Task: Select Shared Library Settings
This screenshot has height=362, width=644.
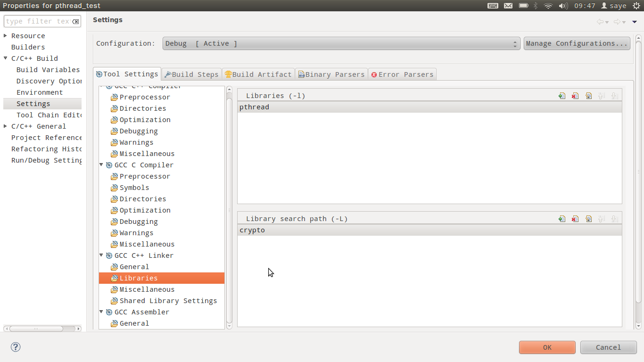Action: 168,301
